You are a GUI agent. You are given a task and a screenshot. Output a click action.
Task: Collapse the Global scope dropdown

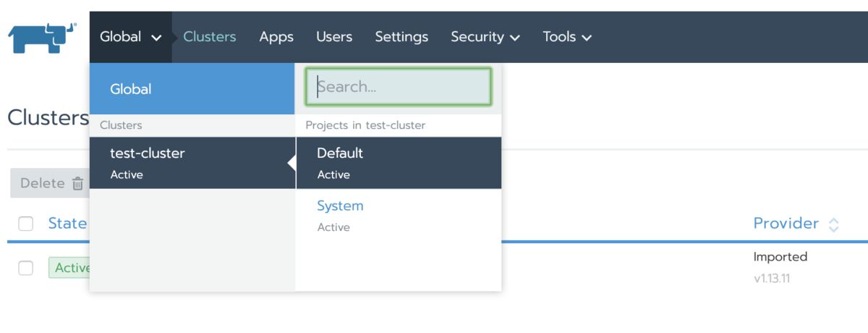click(130, 37)
